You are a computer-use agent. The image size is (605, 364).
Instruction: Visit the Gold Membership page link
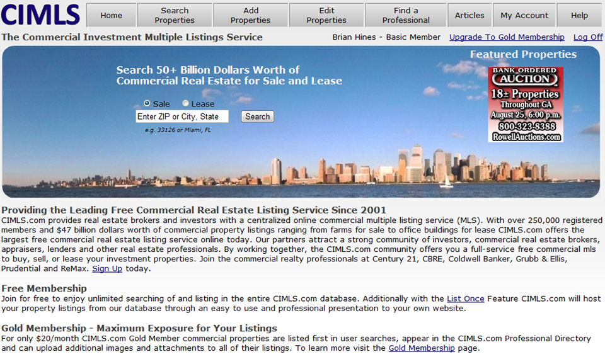pos(422,348)
